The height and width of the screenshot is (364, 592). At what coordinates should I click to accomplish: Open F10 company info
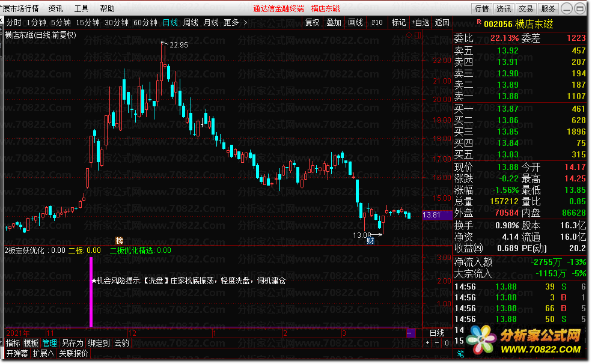click(377, 23)
